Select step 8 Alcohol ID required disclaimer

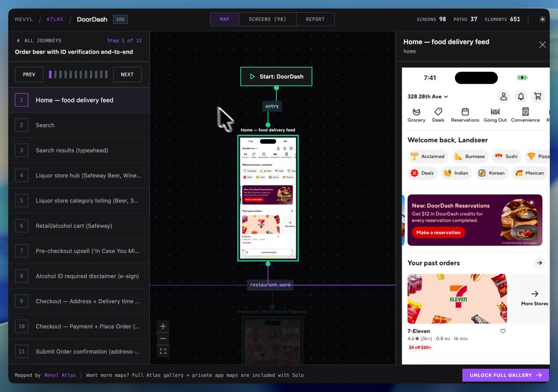79,276
